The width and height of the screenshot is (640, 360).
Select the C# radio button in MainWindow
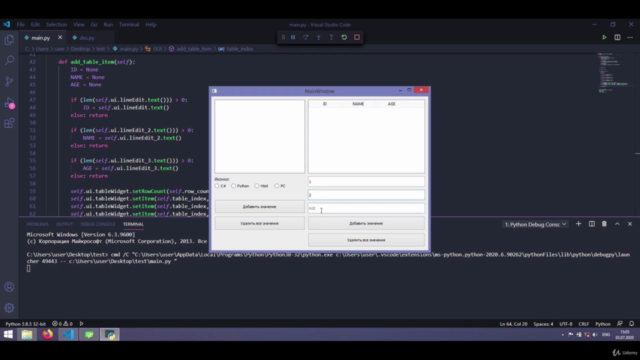pos(217,186)
